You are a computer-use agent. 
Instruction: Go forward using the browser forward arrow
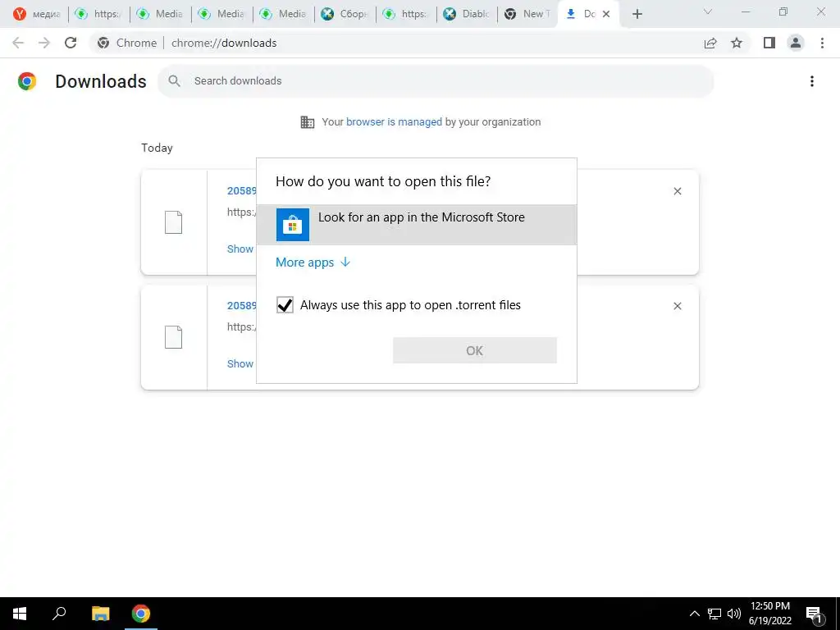pos(44,43)
